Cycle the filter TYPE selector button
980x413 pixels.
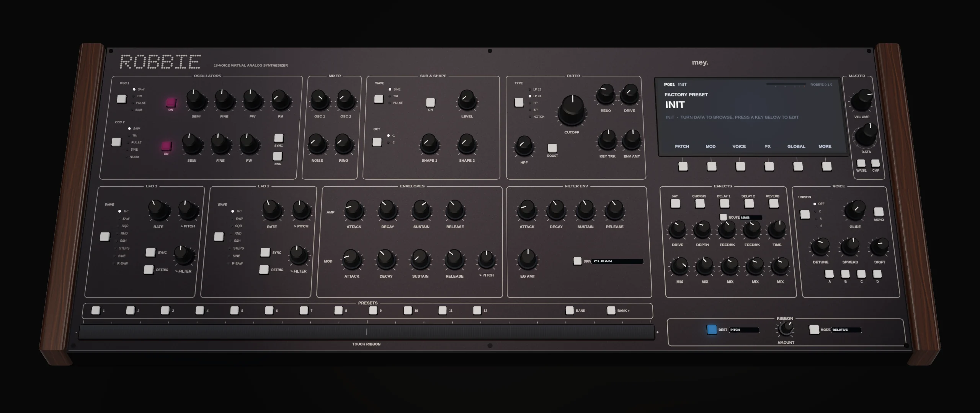coord(519,102)
